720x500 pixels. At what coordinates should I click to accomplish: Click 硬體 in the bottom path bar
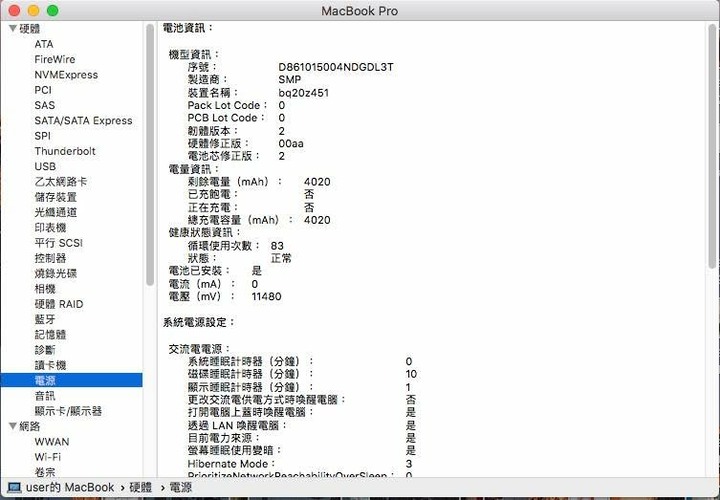(141, 488)
